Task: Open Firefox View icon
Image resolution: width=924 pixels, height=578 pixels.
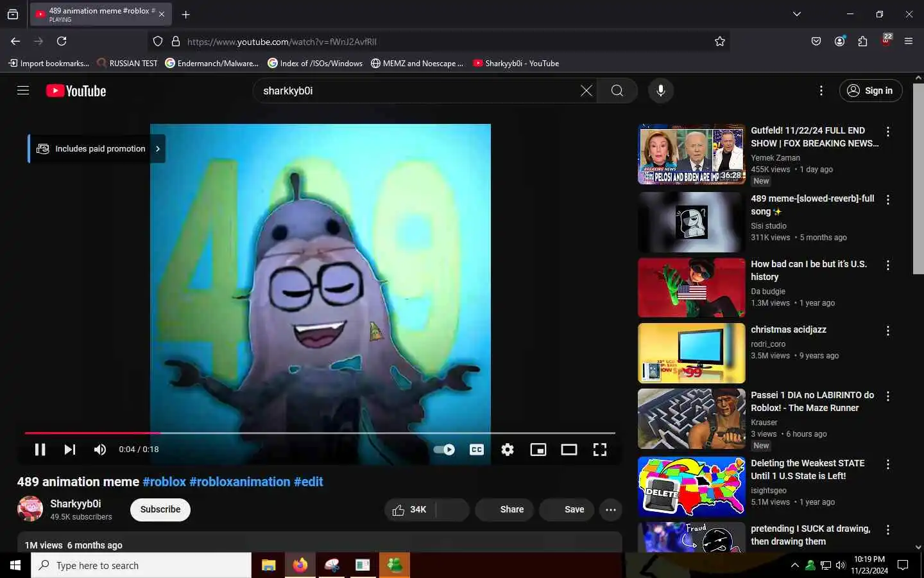Action: 13,14
